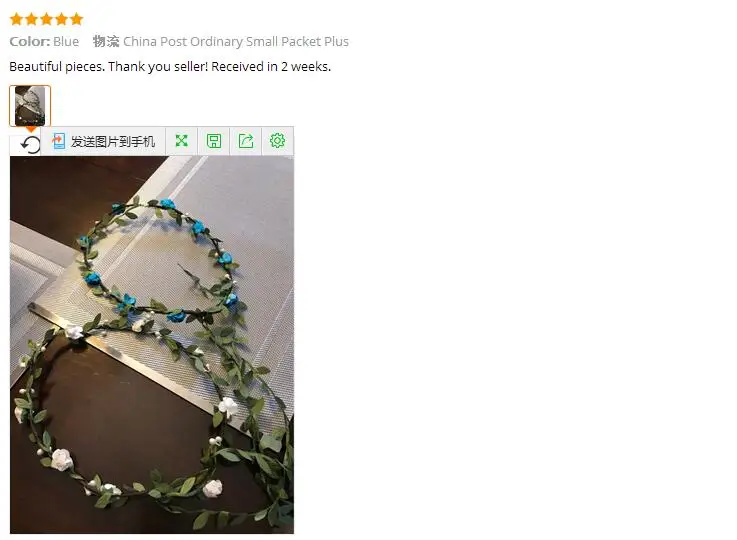Click the Color: Blue label

44,41
